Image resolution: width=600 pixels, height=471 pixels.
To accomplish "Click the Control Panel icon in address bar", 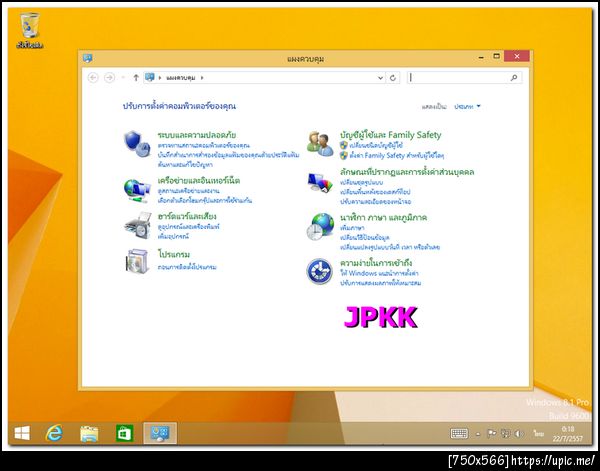I will (x=150, y=77).
